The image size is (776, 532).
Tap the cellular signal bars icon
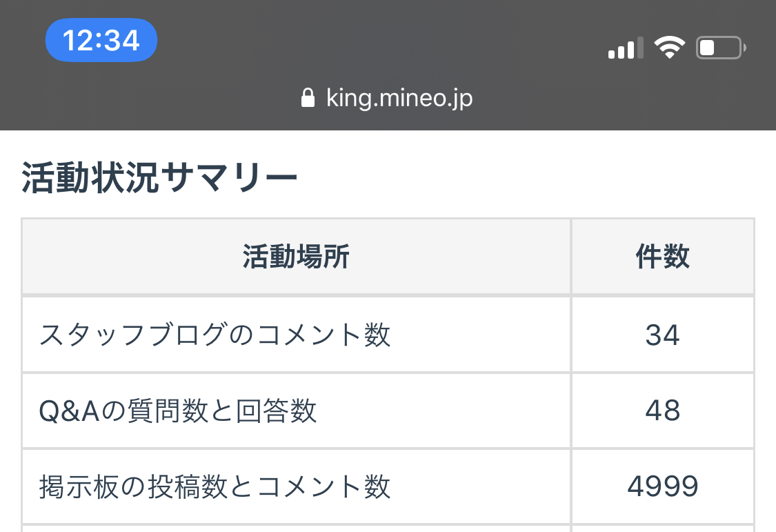click(625, 48)
